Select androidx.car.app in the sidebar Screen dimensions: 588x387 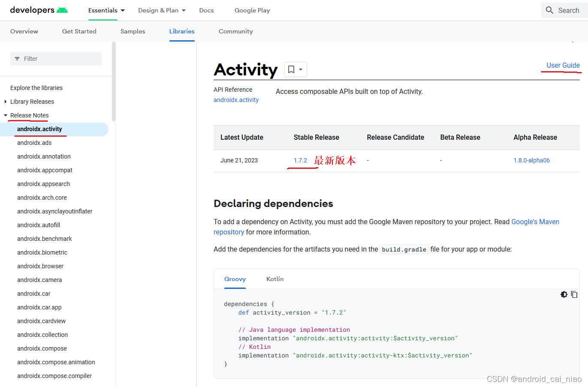pos(39,307)
